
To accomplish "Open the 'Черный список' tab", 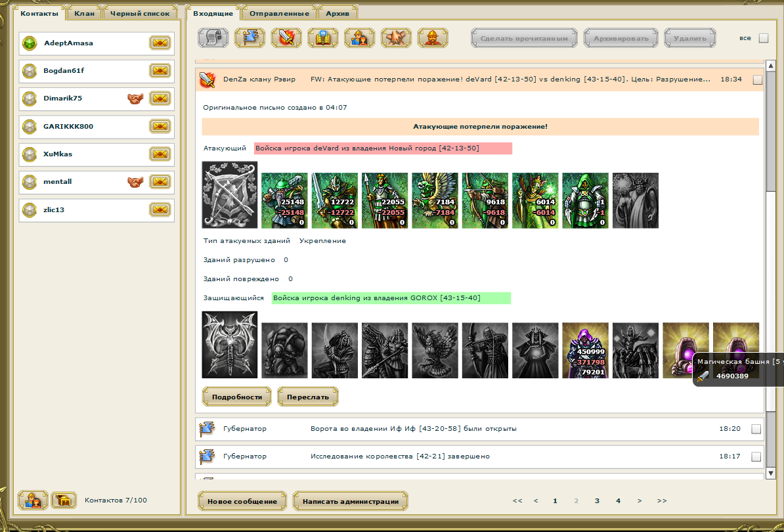I will [140, 13].
